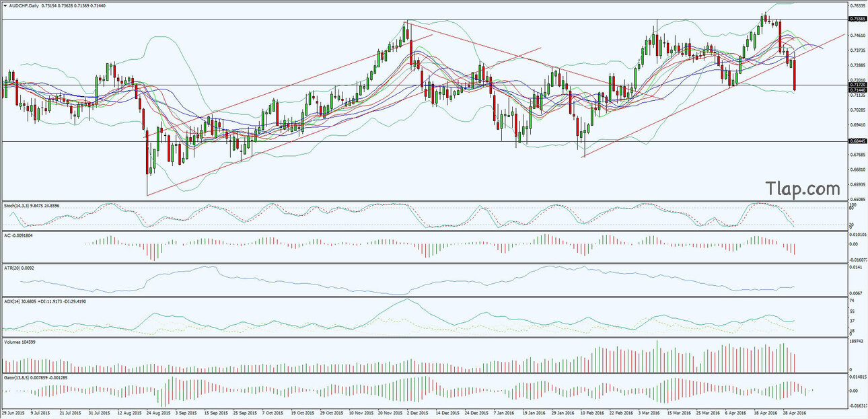Click the 0.76335 price scale label

857,6
